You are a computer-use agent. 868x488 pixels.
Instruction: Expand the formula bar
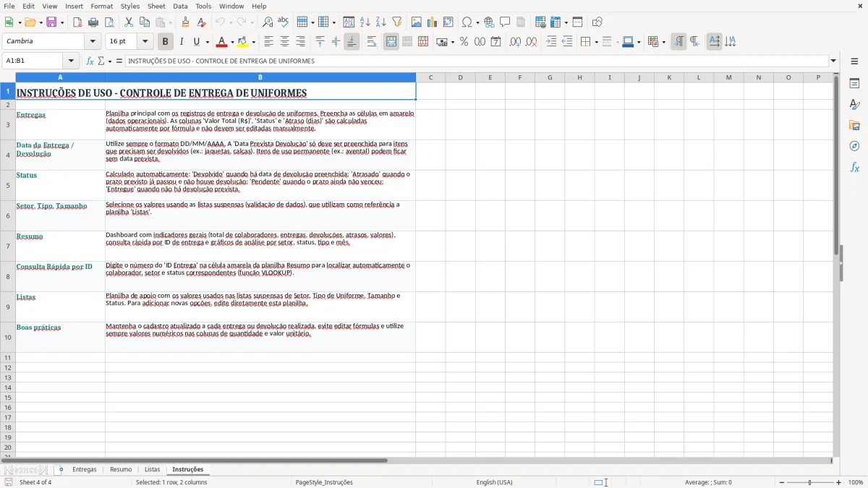click(833, 61)
